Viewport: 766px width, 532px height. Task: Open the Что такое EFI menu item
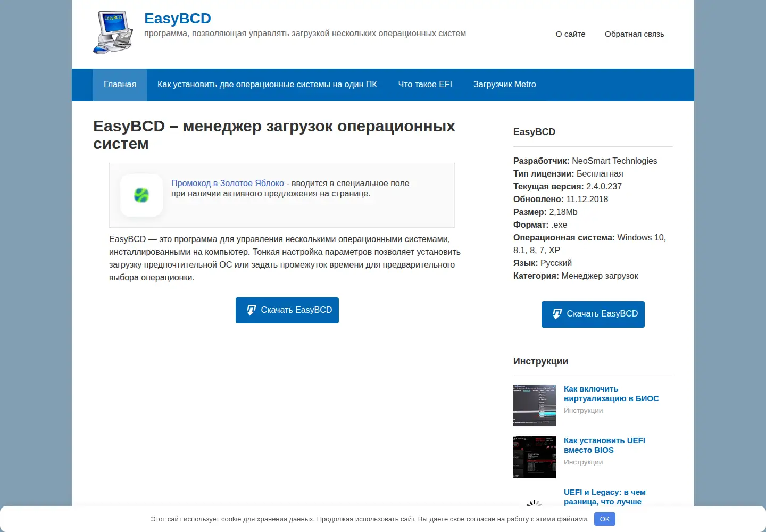pyautogui.click(x=425, y=85)
